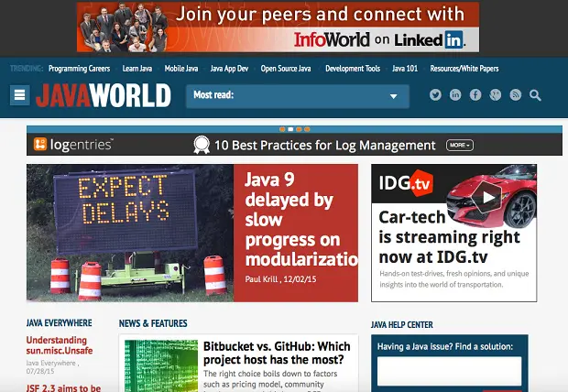Open Car-tech streaming IDG.tv headline
The width and height of the screenshot is (568, 392).
449,237
